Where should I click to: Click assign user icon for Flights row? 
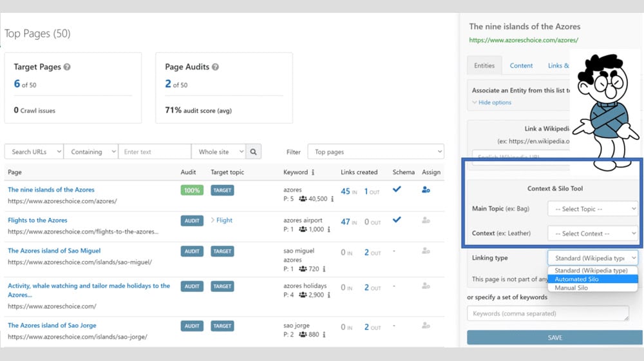point(426,220)
